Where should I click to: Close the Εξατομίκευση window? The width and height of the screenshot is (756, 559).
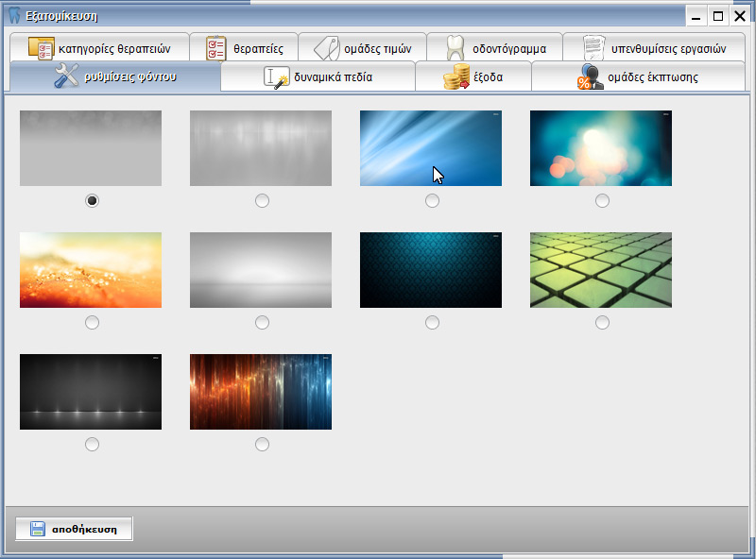(x=740, y=16)
